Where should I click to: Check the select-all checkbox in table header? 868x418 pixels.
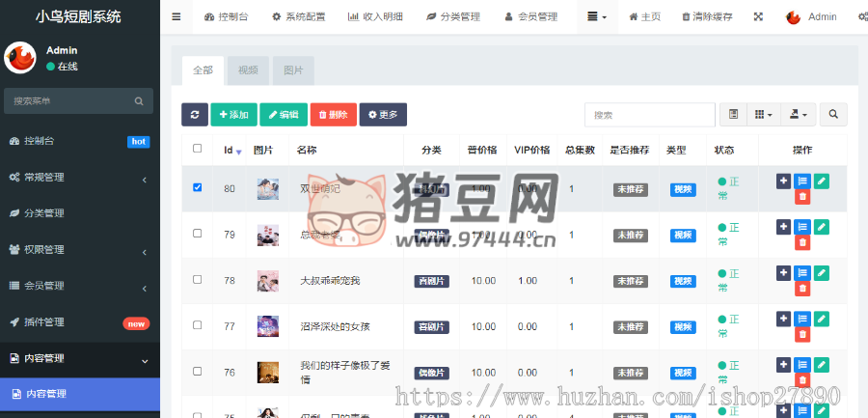point(198,149)
